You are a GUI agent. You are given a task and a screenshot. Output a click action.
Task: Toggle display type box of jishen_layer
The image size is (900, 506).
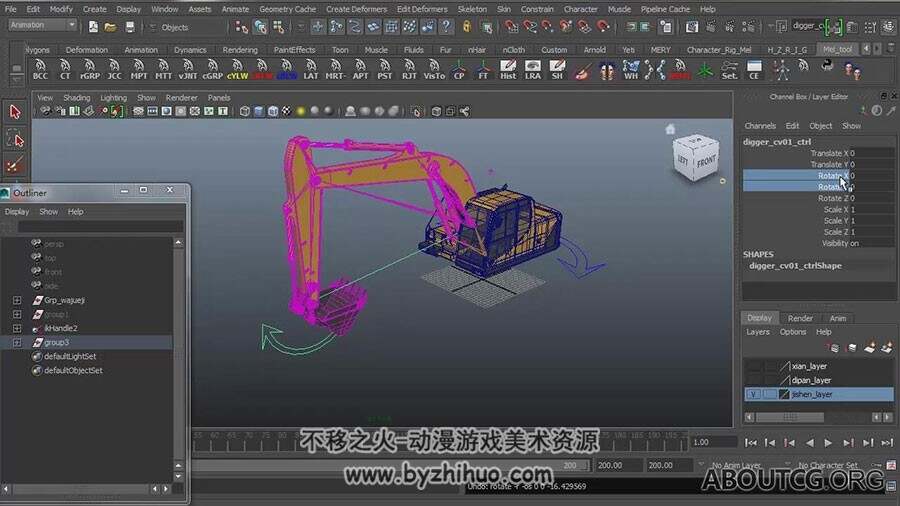click(x=769, y=394)
